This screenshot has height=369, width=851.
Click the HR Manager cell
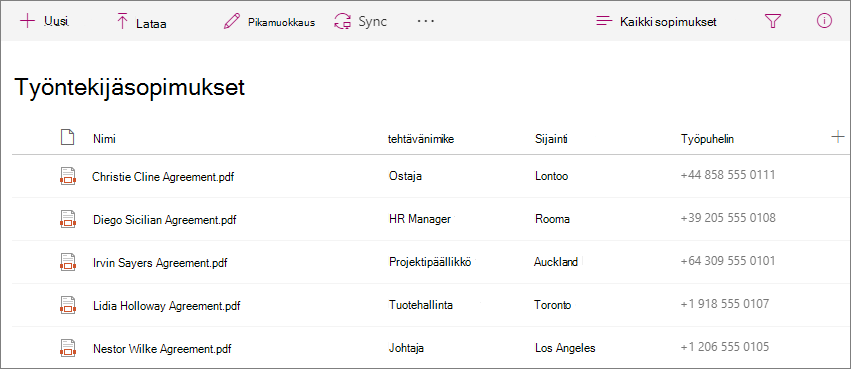point(420,219)
